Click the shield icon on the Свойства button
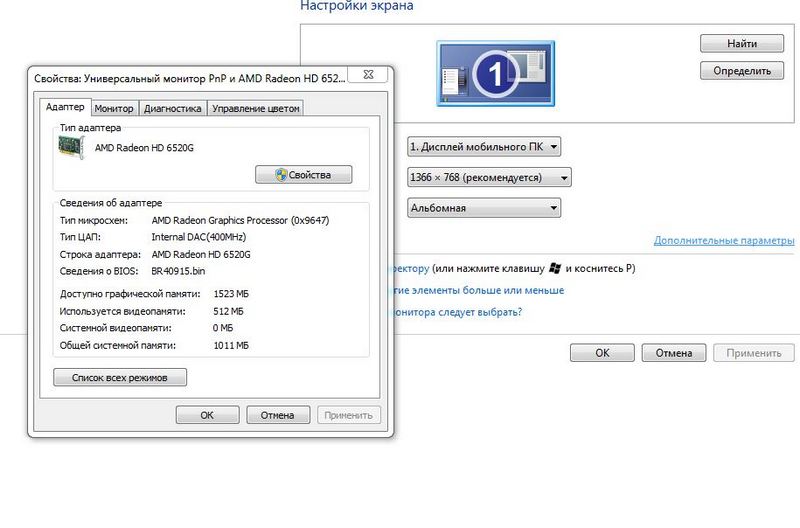 (280, 175)
